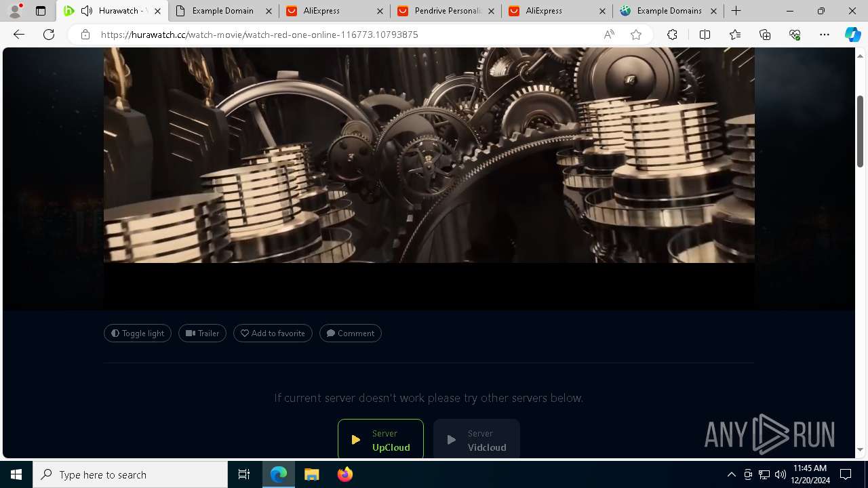Show hidden tray icons chevron

tap(731, 474)
